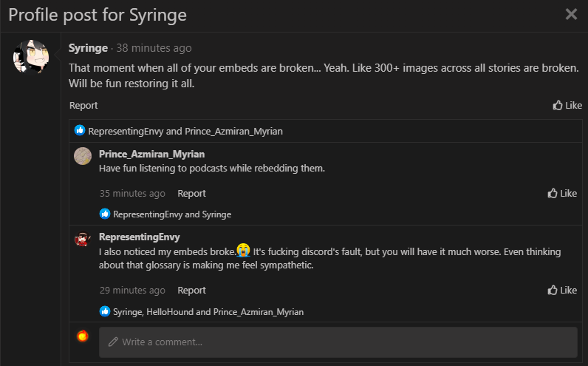Click the 38 minutes ago timestamp
The height and width of the screenshot is (366, 588).
click(154, 48)
